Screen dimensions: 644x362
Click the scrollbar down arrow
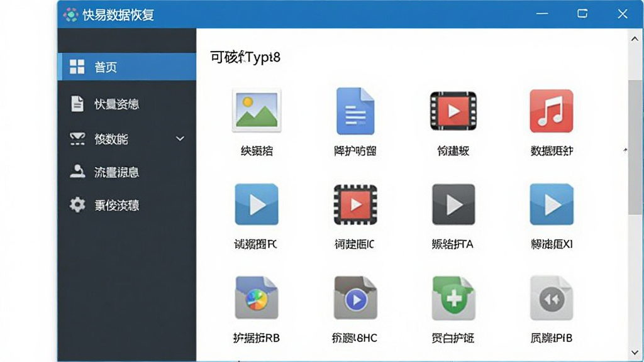click(x=635, y=353)
